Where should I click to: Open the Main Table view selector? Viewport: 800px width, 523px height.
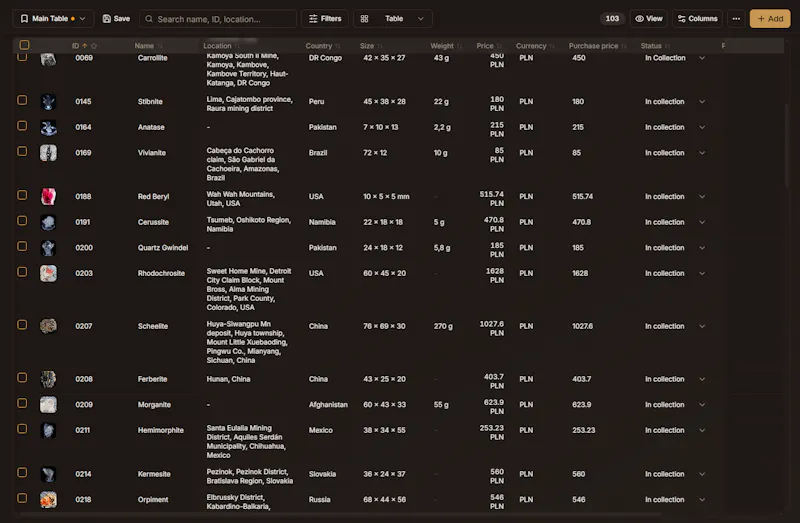pos(53,19)
